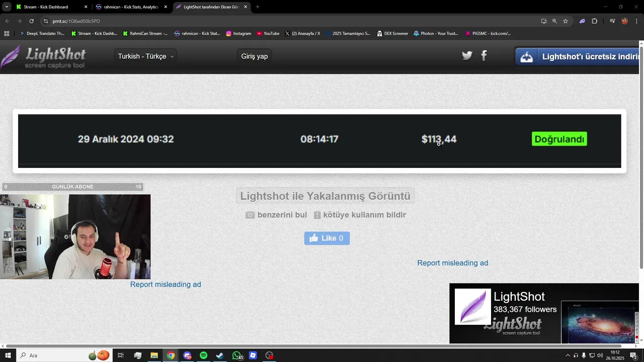The image size is (644, 362).
Task: Open the page zoom magnifier icon
Action: 554,21
